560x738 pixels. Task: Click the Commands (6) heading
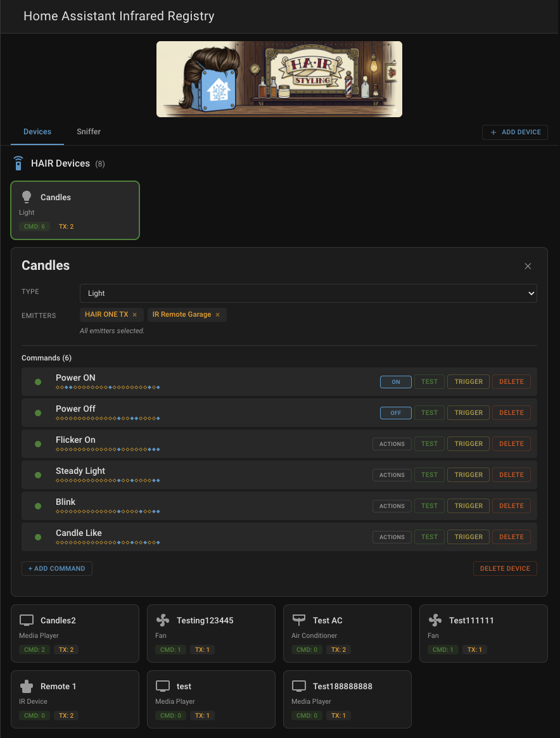pos(47,358)
